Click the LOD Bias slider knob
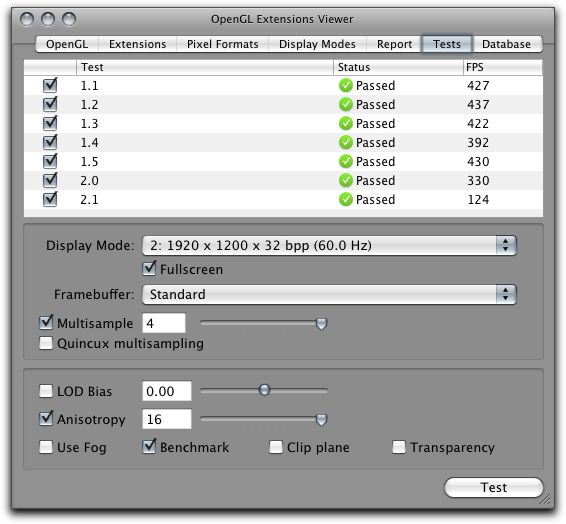 265,390
